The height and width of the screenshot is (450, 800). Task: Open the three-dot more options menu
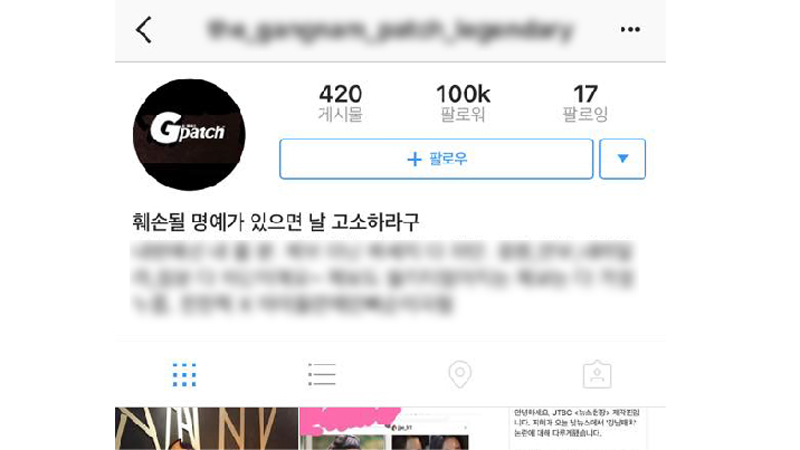630,30
